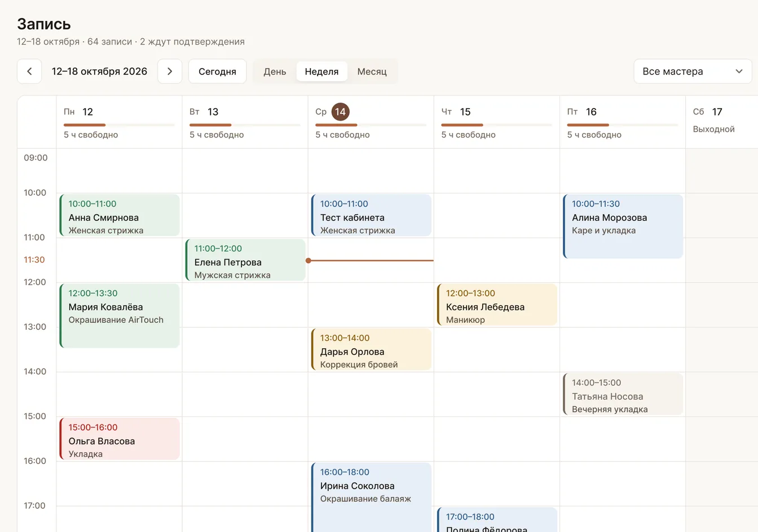The image size is (758, 532).
Task: Open Татьяна Носова appointment
Action: click(623, 394)
